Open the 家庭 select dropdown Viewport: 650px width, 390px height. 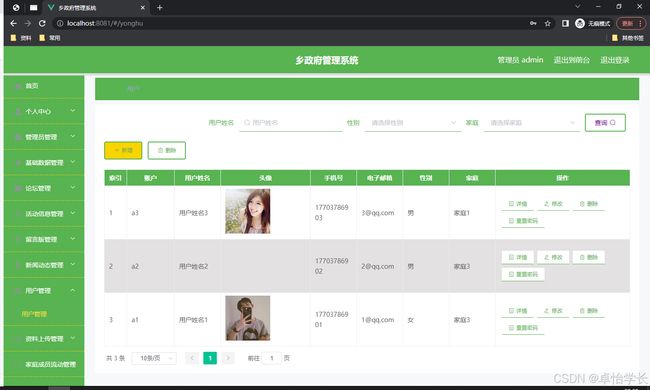point(532,123)
